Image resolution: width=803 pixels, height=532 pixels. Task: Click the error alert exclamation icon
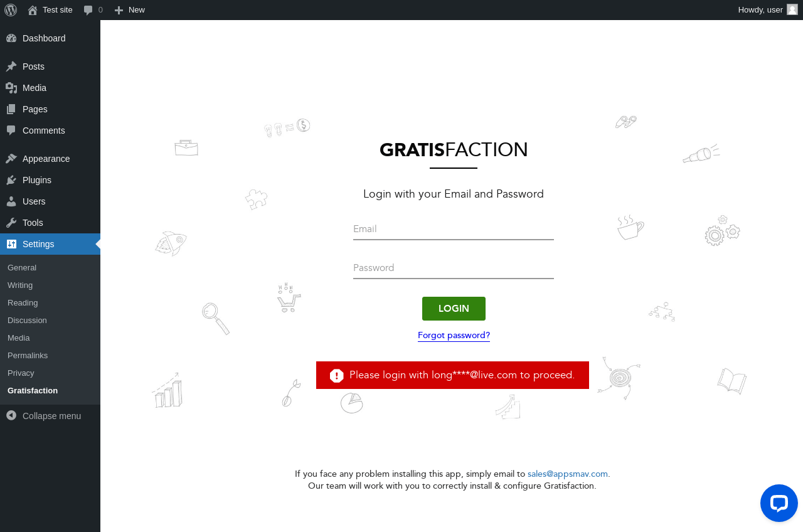click(337, 375)
